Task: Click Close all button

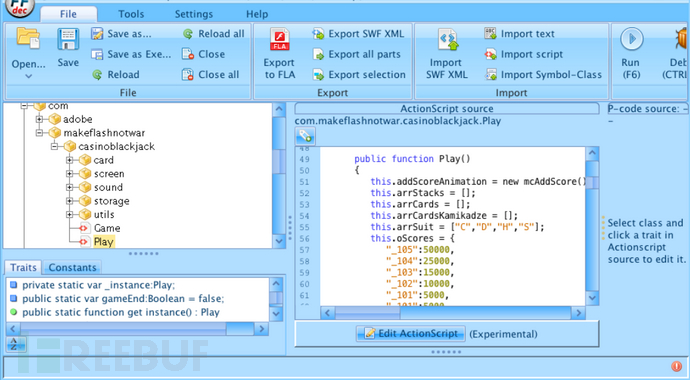Action: tap(211, 75)
